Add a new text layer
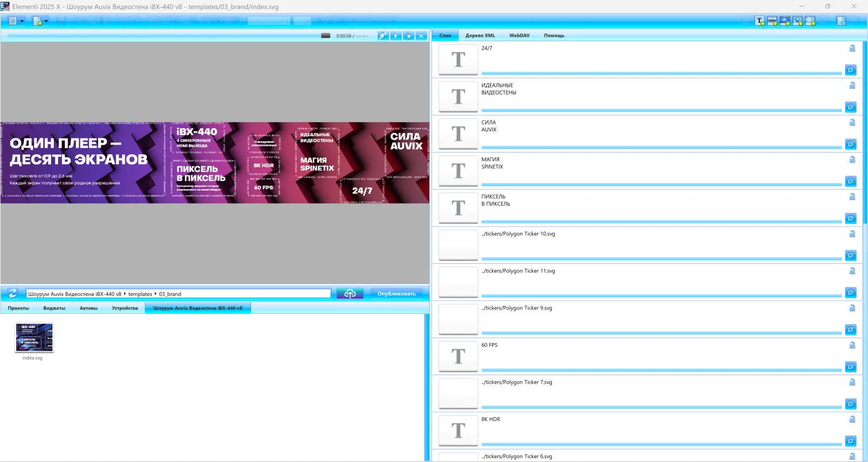The width and height of the screenshot is (868, 462). (760, 21)
